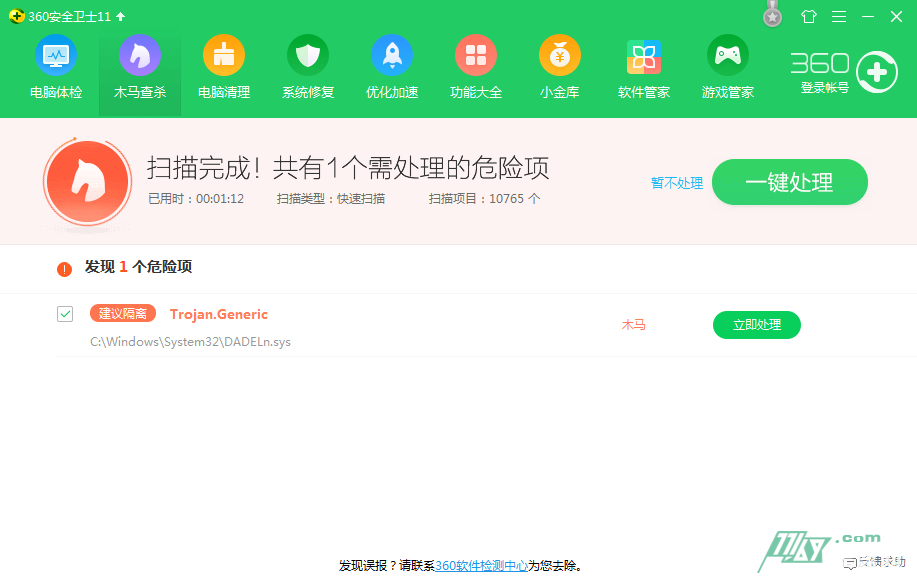Select 暂不处理 to skip handling

click(x=676, y=182)
